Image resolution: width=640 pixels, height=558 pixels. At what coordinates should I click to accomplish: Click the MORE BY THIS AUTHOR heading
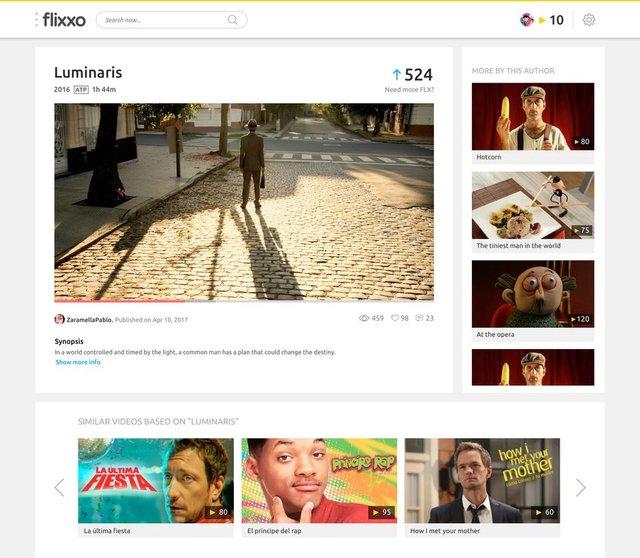tap(513, 71)
